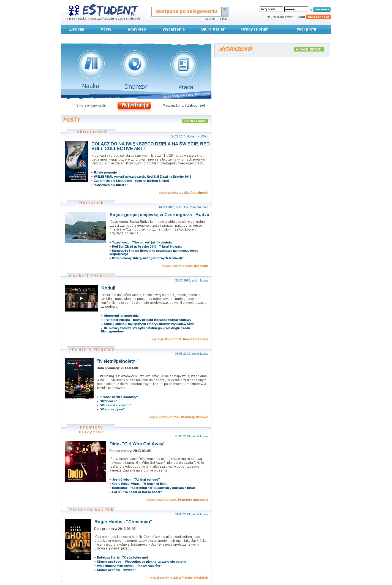Click the password input field
Viewport: 392px width, 585px height.
tap(296, 9)
